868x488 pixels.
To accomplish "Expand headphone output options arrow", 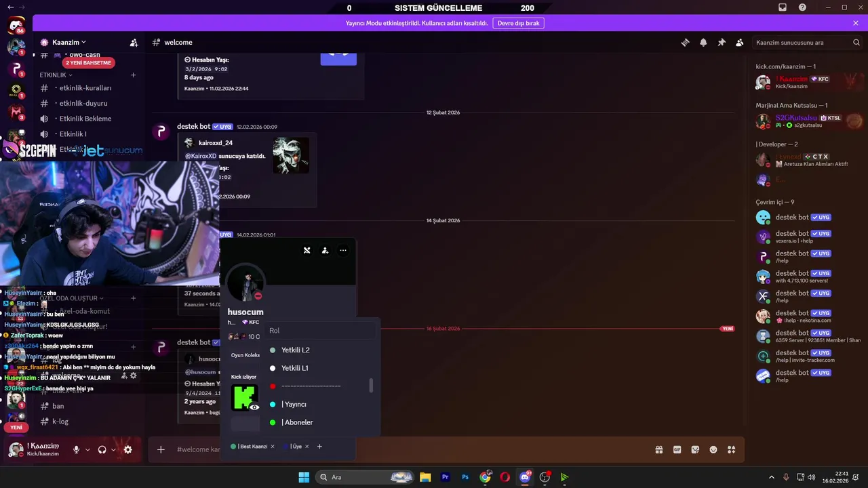I will click(113, 449).
